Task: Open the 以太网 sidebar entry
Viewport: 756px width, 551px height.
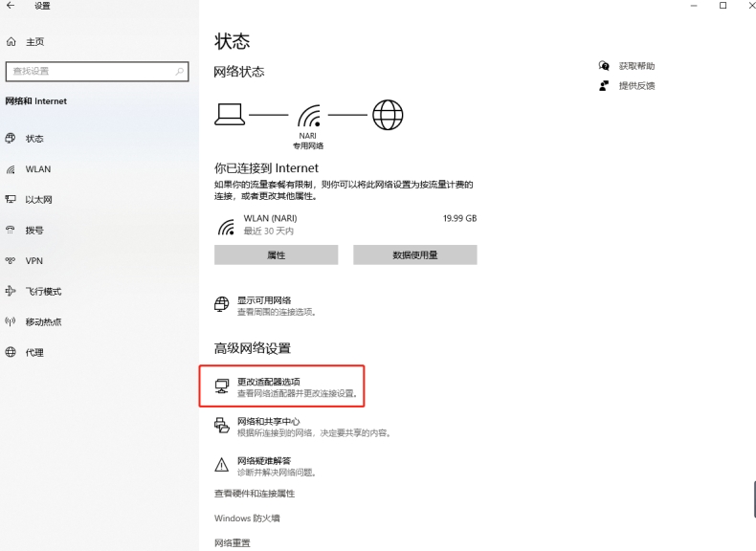Action: click(x=38, y=200)
